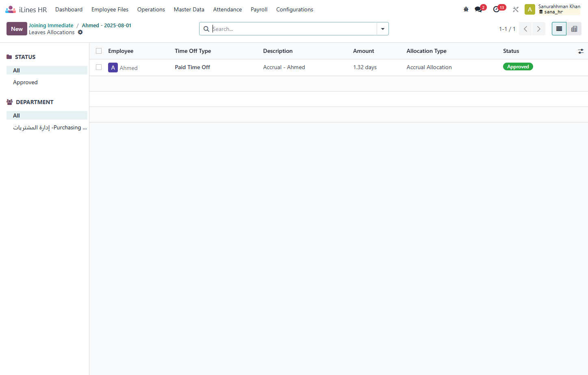Open the Dashboard menu
Screen dimensions: 588x375
pyautogui.click(x=69, y=9)
